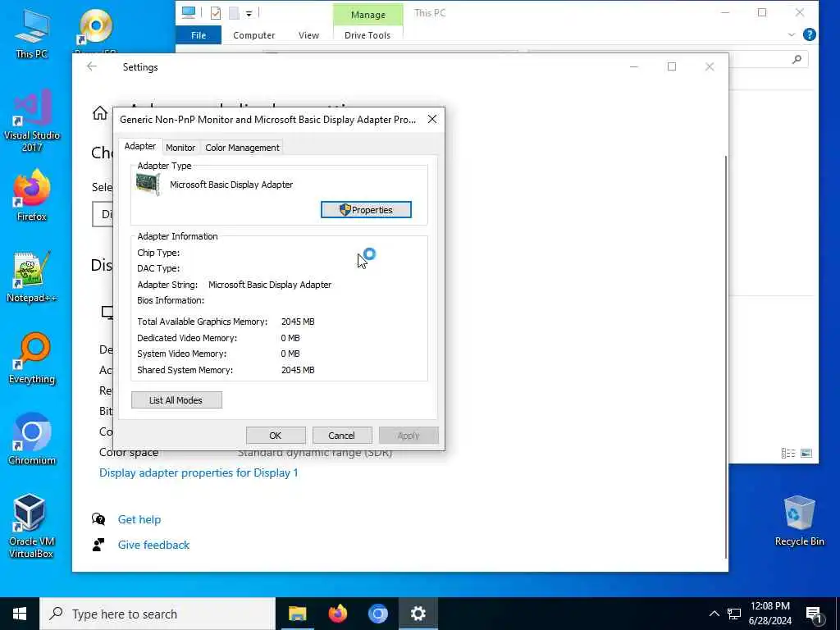Open Notepad++ desktop shortcut
The image size is (840, 630).
[32, 277]
